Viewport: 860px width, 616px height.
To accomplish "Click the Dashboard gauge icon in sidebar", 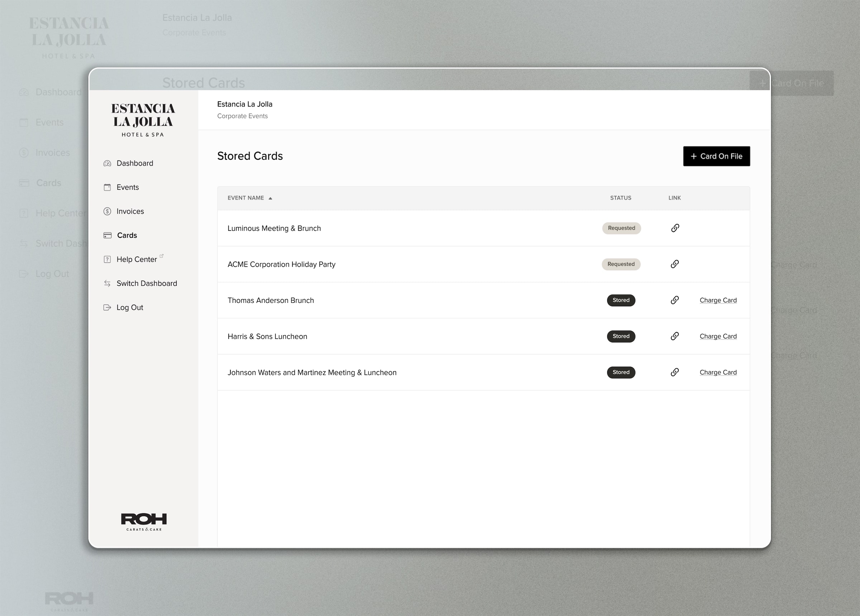I will (107, 163).
